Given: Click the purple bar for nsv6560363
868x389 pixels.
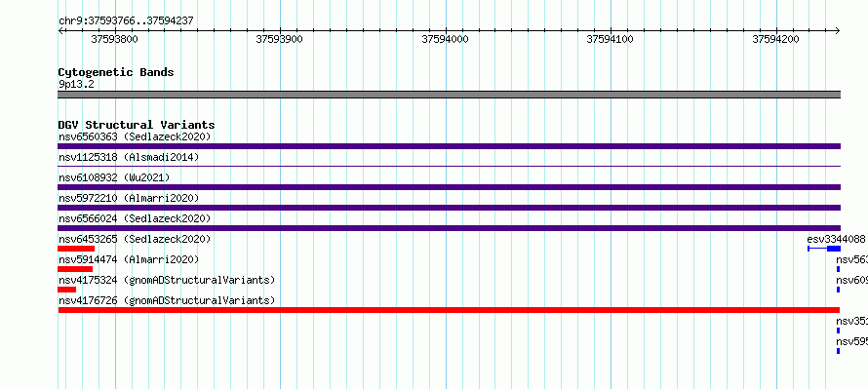Looking at the screenshot, I should (x=449, y=146).
